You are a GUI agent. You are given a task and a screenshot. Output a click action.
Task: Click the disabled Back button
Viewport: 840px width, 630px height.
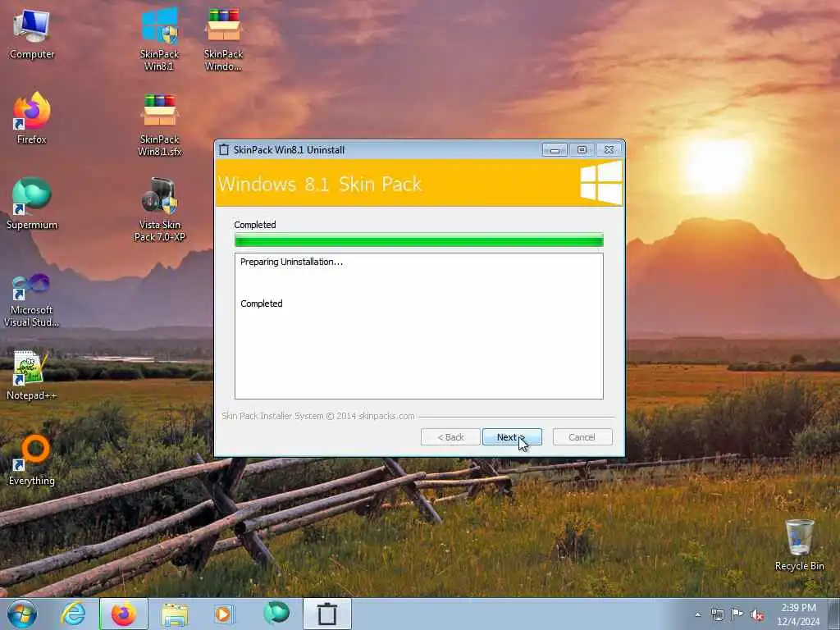(x=450, y=437)
